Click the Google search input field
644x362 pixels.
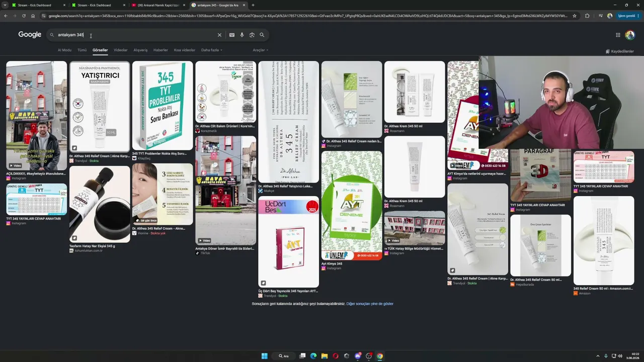[x=136, y=35]
